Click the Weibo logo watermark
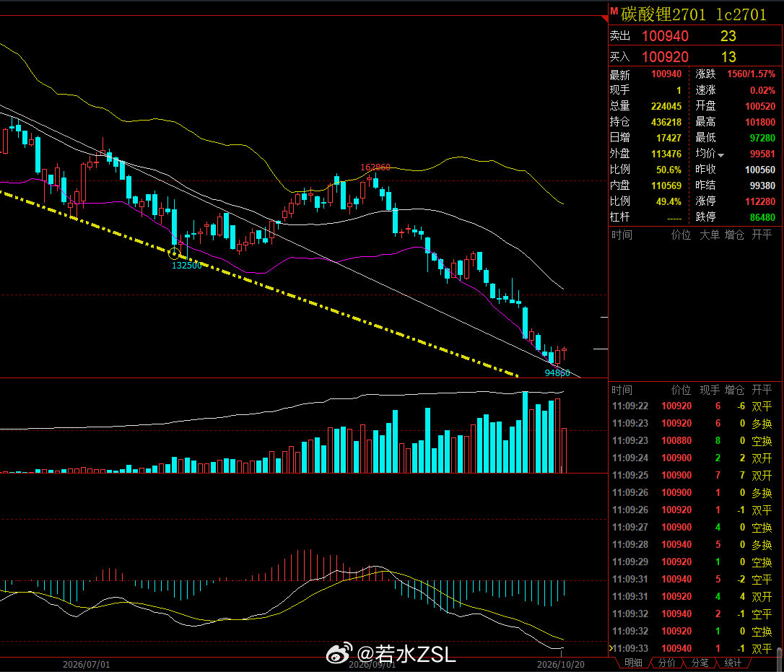Image resolution: width=784 pixels, height=672 pixels. pos(339,653)
